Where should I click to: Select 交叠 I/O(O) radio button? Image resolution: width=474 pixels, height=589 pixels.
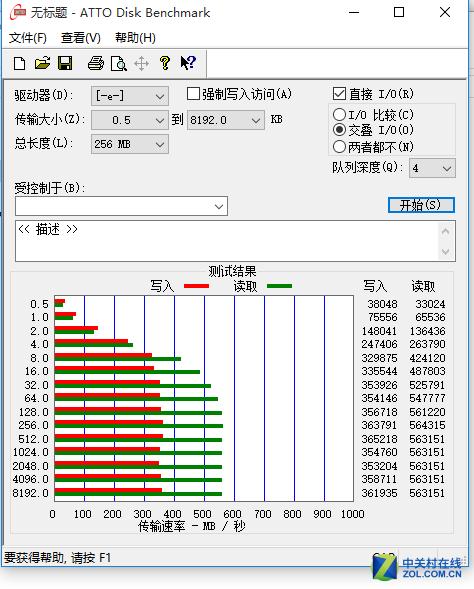[339, 130]
